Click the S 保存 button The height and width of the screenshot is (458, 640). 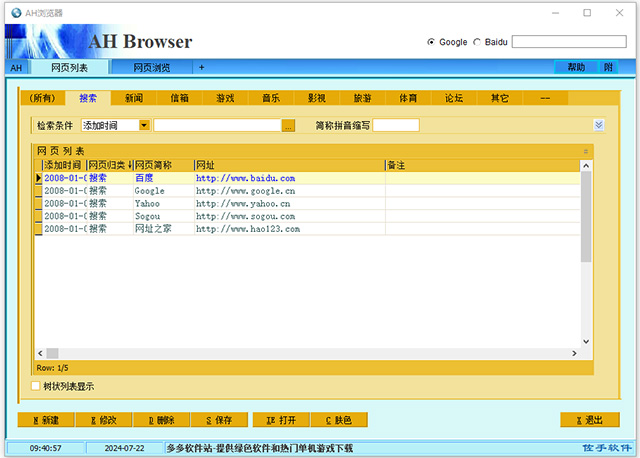[219, 420]
